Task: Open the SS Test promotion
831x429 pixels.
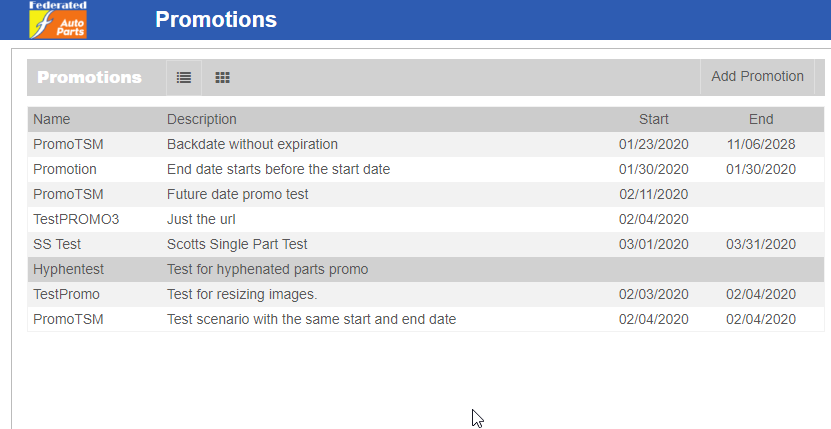Action: tap(57, 244)
